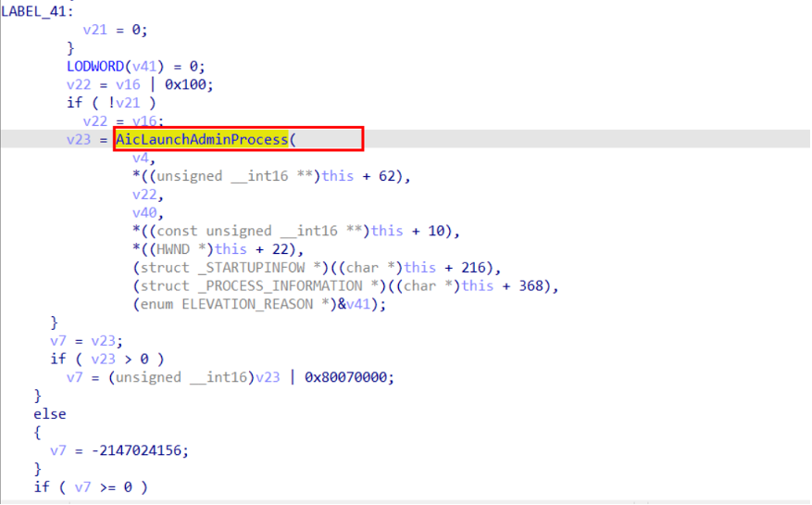This screenshot has width=812, height=505.
Task: Select the LABEL_41 label
Action: (35, 11)
